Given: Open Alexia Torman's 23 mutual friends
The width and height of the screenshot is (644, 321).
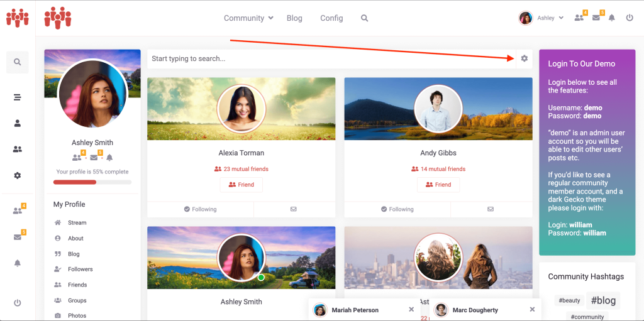Looking at the screenshot, I should click(x=241, y=169).
